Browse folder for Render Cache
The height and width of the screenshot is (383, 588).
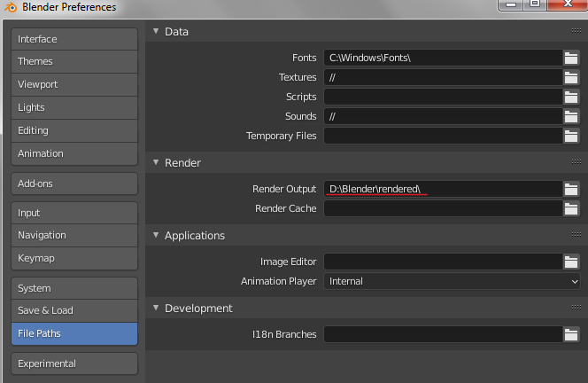pos(571,208)
